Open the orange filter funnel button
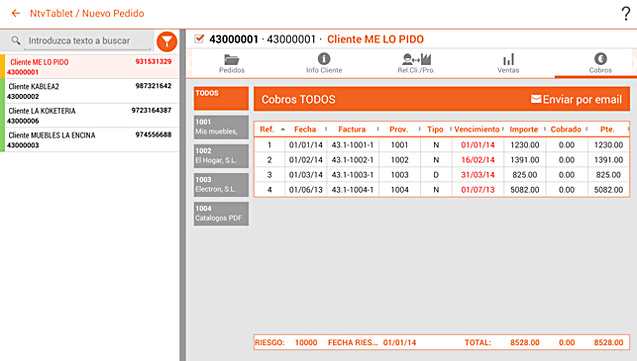The image size is (637, 361). click(167, 41)
